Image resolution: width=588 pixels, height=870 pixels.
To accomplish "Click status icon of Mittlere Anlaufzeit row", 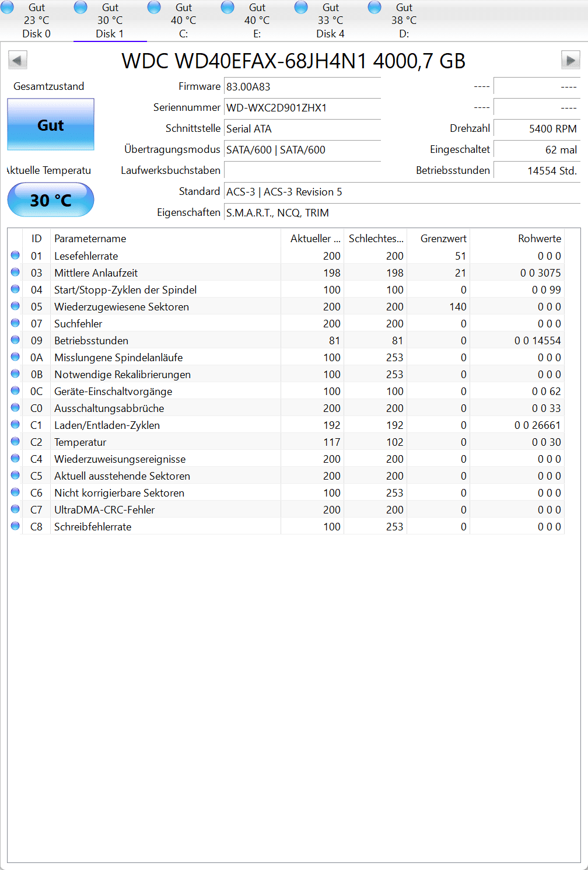I will pyautogui.click(x=15, y=272).
